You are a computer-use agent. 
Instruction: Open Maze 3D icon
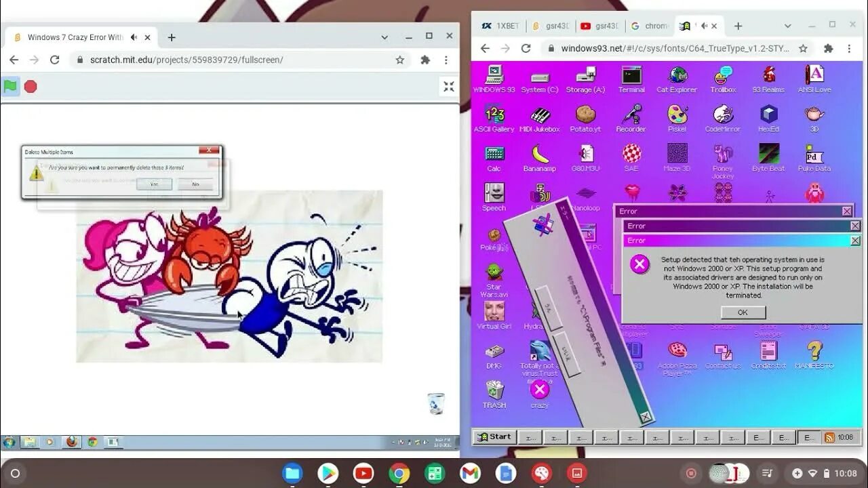(677, 159)
